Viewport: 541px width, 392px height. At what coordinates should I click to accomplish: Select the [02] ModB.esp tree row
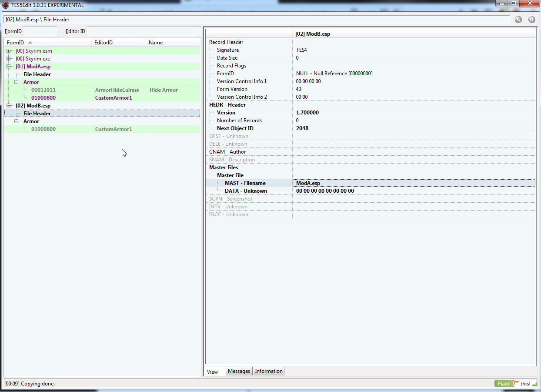[102, 106]
